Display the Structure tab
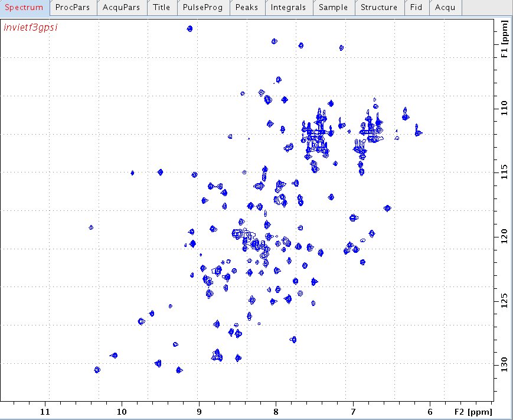Image resolution: width=513 pixels, height=420 pixels. (x=378, y=8)
